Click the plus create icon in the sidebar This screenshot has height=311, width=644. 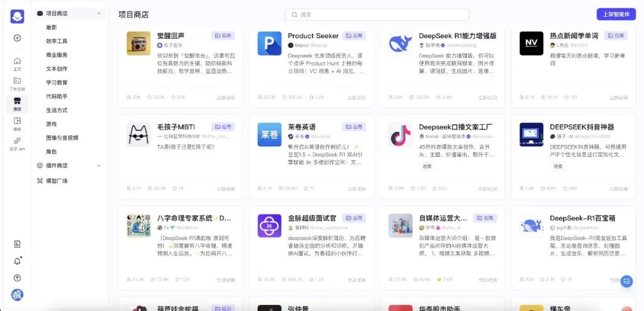(17, 38)
